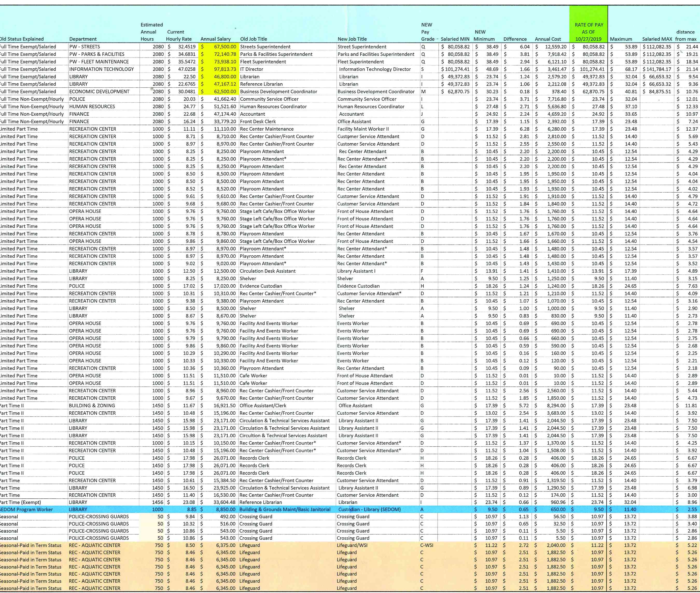Viewport: 700px width, 593px height.
Task: Click the 'ECONOMIC DEVELOPMENT' department cell
Action: click(x=99, y=91)
